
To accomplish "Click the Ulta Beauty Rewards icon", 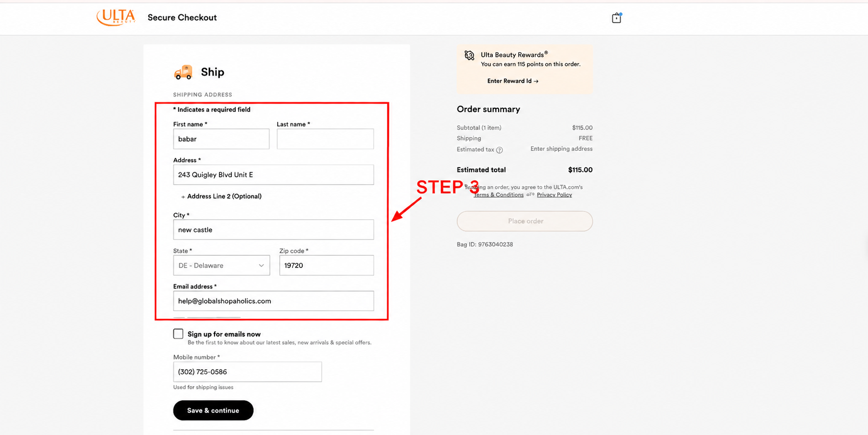I will pyautogui.click(x=469, y=55).
